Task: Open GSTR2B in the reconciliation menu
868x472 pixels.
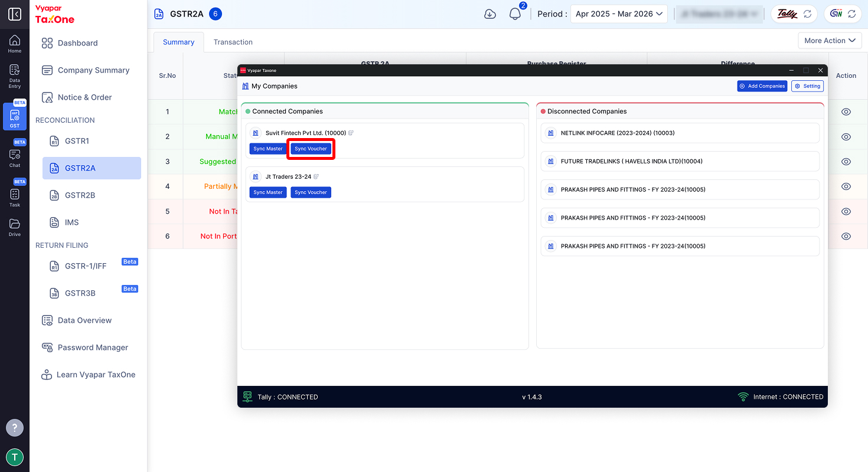Action: (x=80, y=195)
